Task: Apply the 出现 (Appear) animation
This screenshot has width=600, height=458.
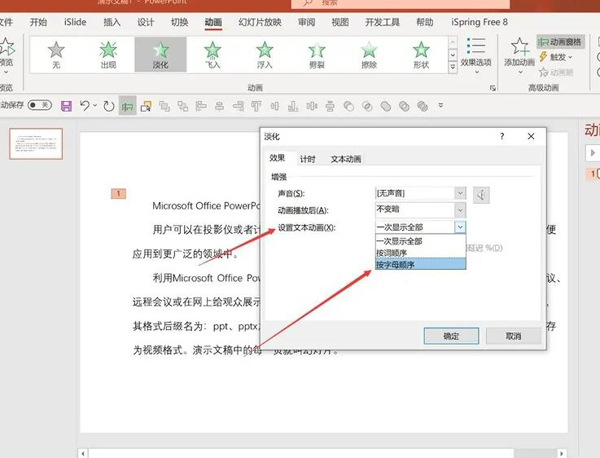Action: point(108,55)
